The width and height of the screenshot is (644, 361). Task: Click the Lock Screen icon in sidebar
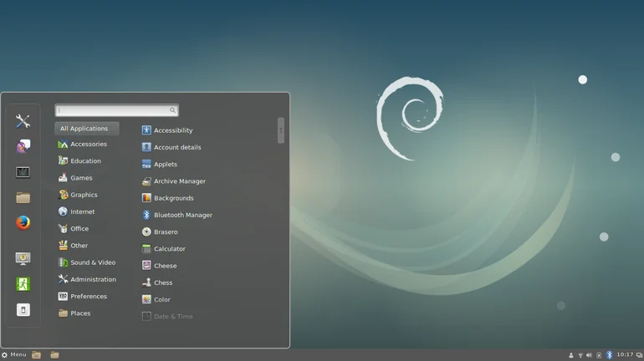click(23, 259)
